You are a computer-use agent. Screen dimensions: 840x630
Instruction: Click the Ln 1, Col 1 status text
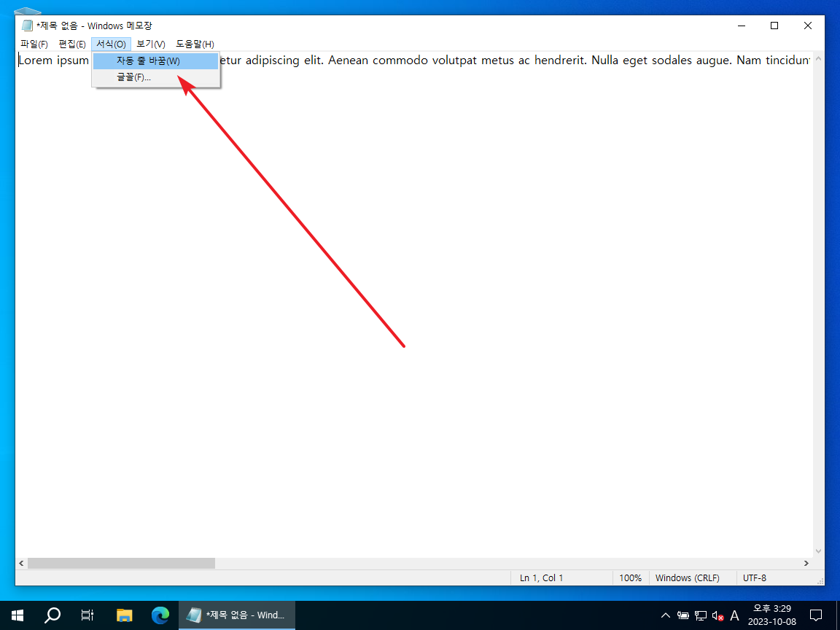click(541, 578)
